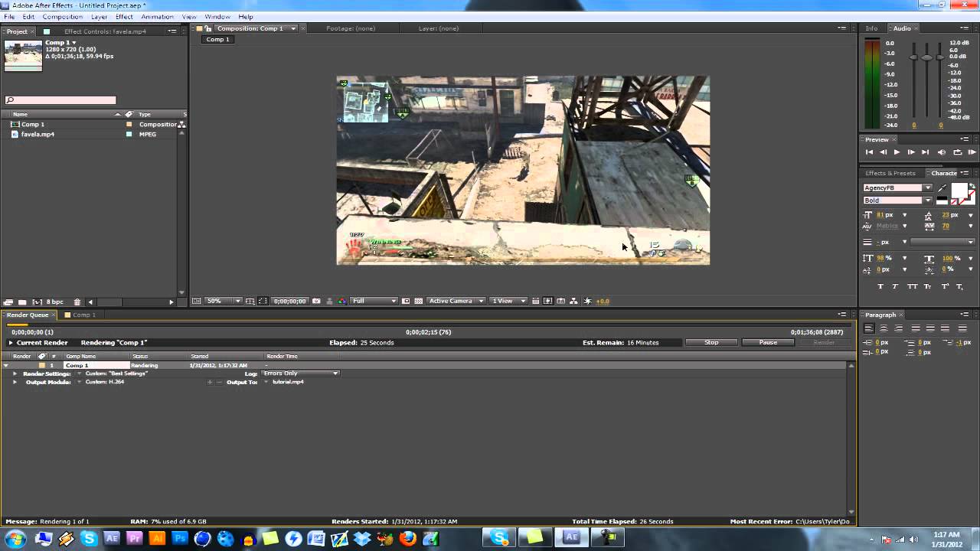Open the Effect menu
The width and height of the screenshot is (980, 551).
coord(124,17)
